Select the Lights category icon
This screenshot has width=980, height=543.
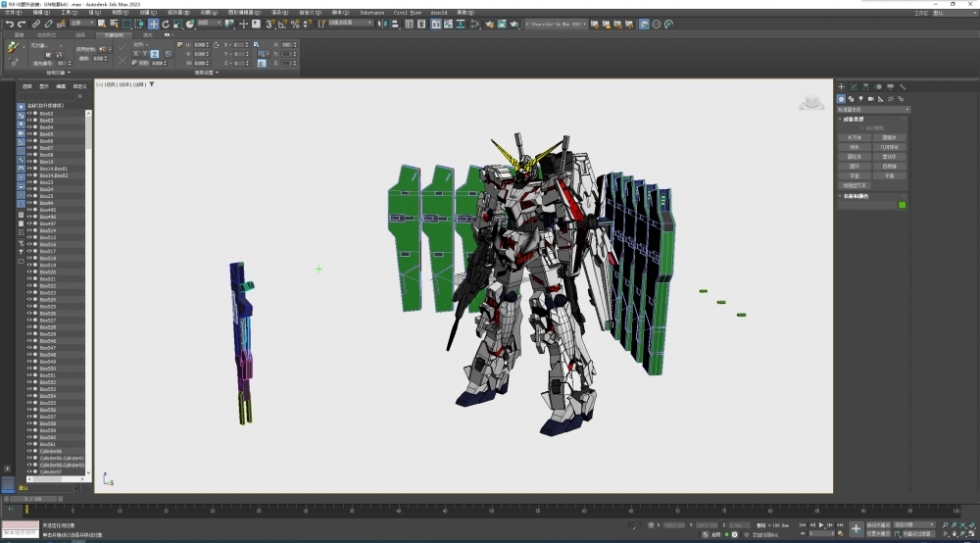(x=860, y=99)
